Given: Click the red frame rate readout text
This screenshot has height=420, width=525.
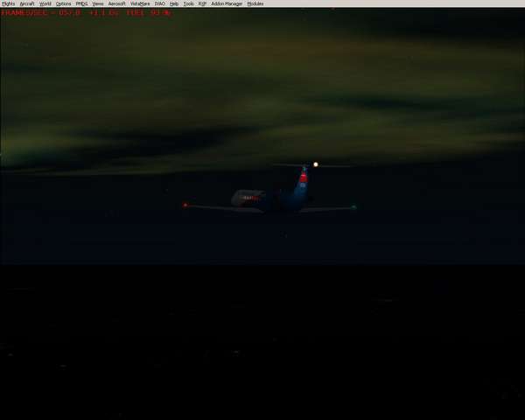Looking at the screenshot, I should coord(87,13).
